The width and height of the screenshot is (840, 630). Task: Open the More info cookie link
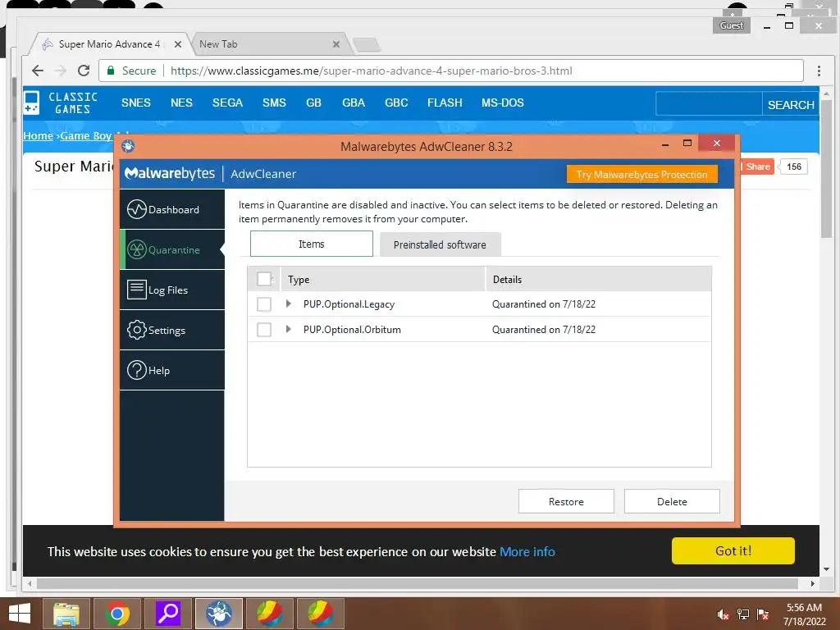(527, 552)
